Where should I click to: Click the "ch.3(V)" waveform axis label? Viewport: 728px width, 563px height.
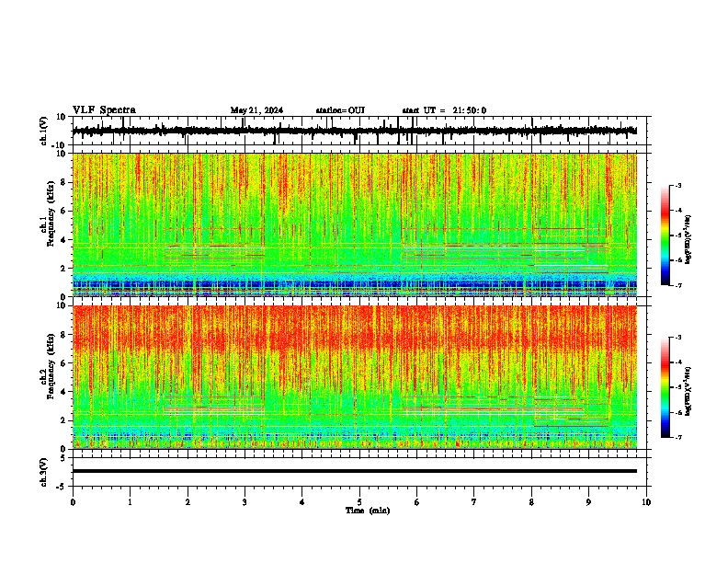click(x=43, y=472)
